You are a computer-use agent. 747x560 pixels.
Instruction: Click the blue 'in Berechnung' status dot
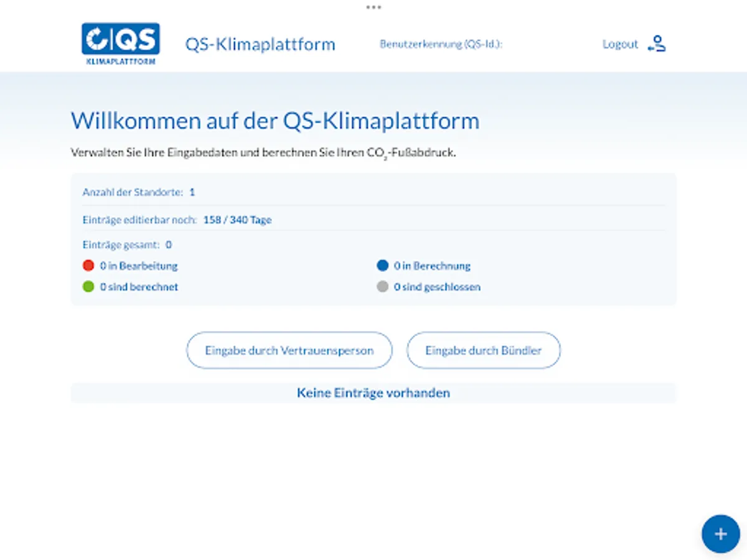(x=383, y=265)
